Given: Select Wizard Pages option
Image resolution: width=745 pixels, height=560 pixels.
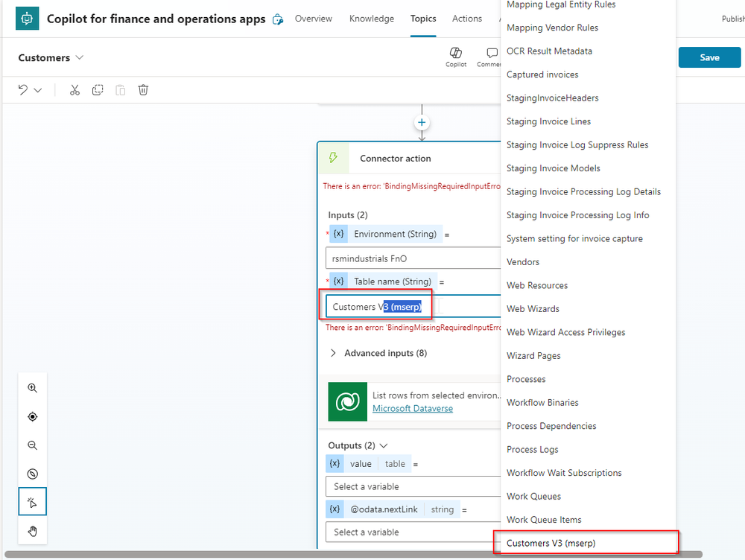Looking at the screenshot, I should click(589, 355).
